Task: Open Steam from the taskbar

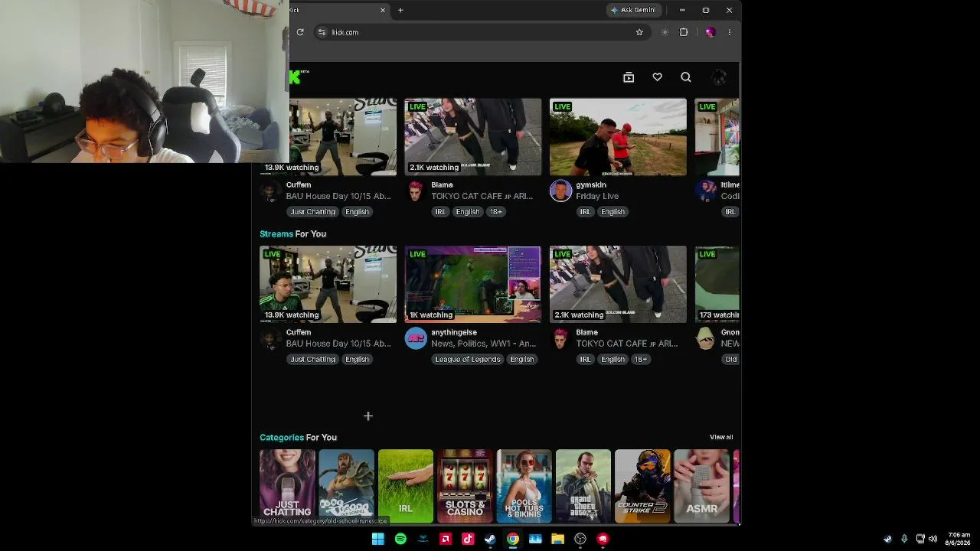Action: (490, 539)
